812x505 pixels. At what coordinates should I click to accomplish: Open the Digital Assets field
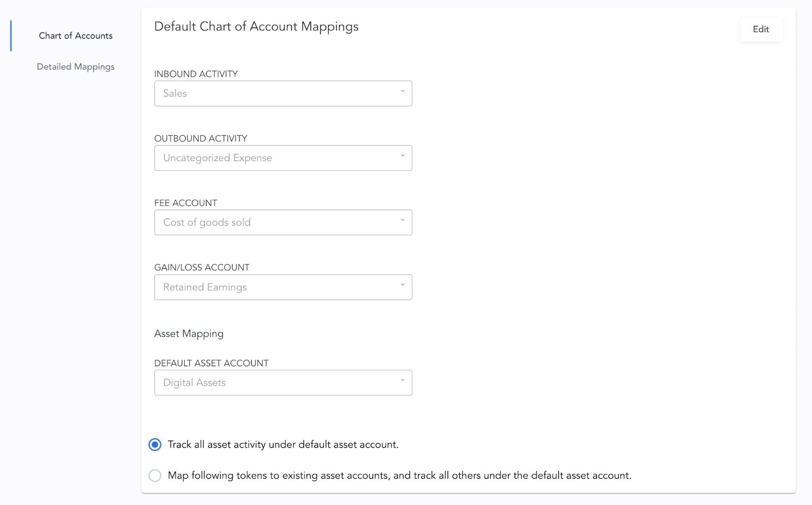click(x=274, y=383)
